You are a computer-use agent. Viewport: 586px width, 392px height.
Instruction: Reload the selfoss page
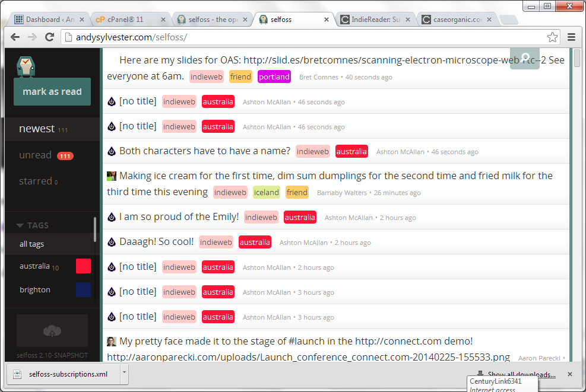pos(49,37)
